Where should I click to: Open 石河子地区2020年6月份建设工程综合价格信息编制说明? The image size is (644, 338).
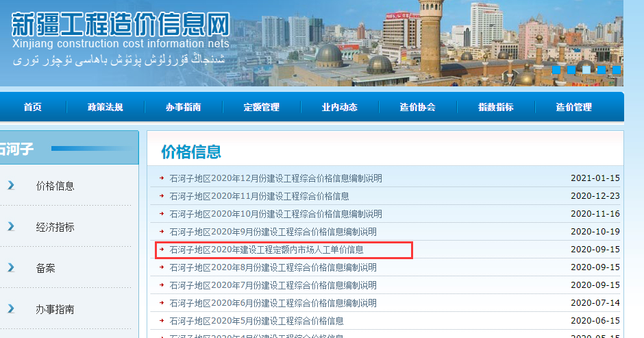click(273, 303)
